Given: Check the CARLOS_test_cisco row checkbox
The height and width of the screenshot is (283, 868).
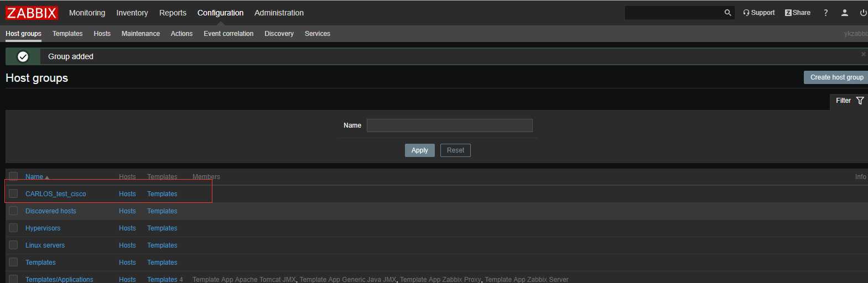Looking at the screenshot, I should (13, 193).
